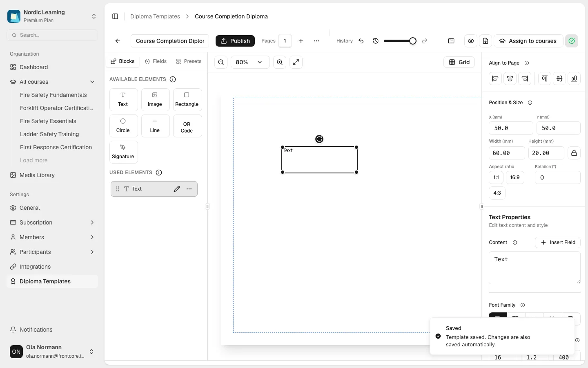Image resolution: width=588 pixels, height=368 pixels.
Task: Edit the used Text element with pencil
Action: [x=177, y=189]
